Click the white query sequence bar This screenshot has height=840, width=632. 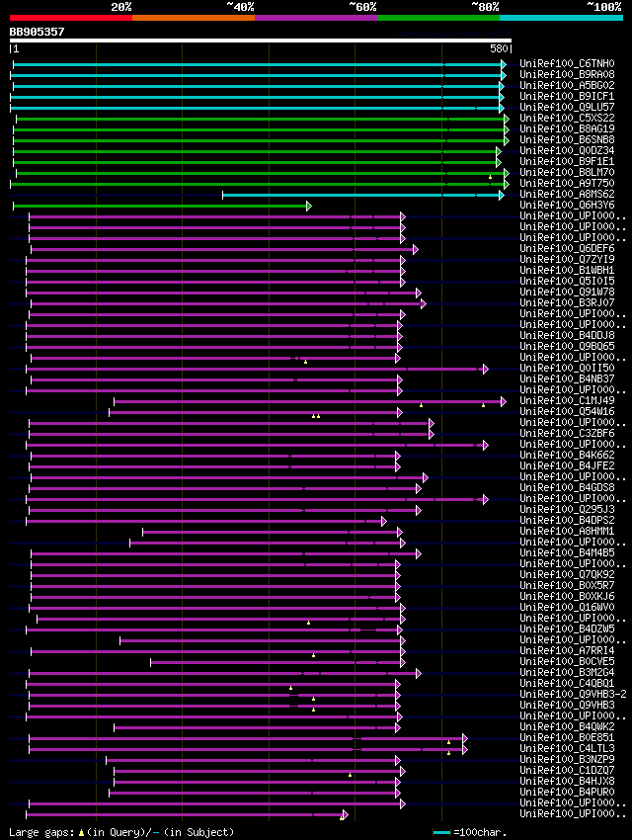click(x=261, y=41)
